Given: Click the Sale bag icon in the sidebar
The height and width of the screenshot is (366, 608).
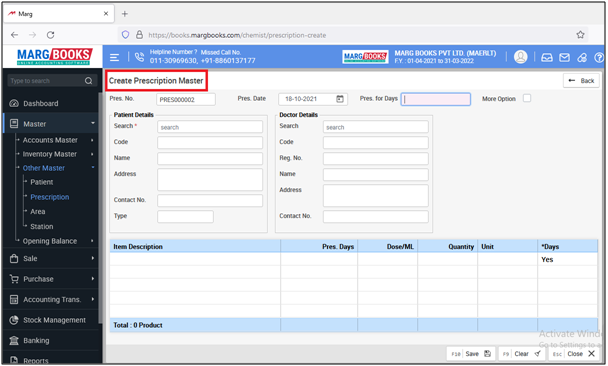Looking at the screenshot, I should [x=14, y=259].
